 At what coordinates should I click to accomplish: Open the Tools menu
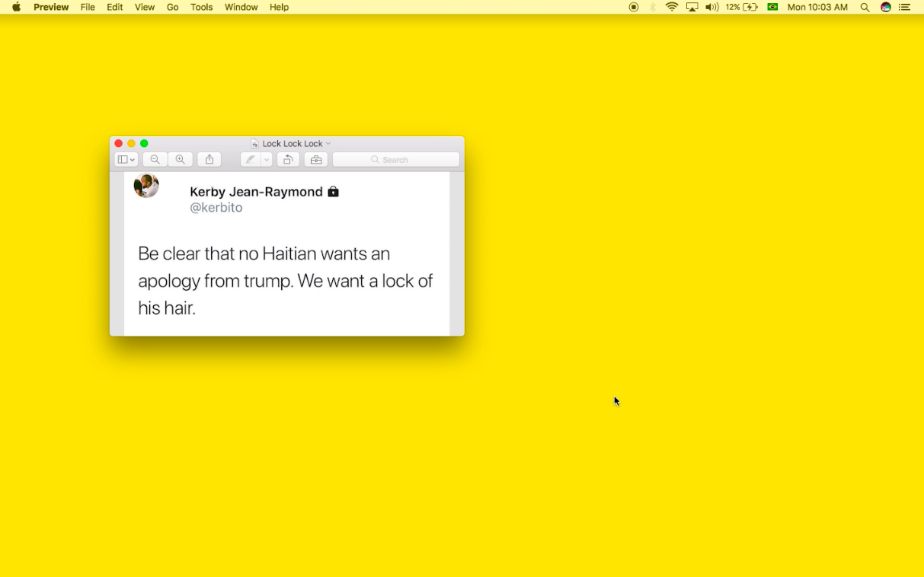(201, 8)
